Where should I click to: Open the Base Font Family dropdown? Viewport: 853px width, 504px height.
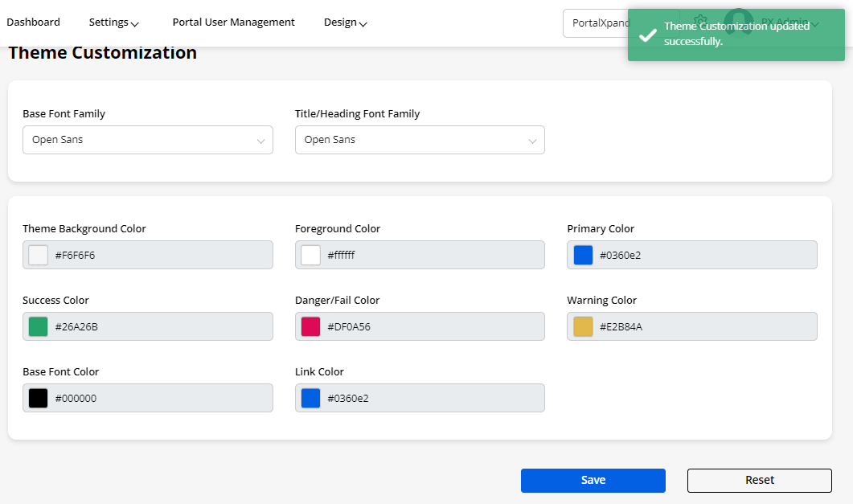148,140
